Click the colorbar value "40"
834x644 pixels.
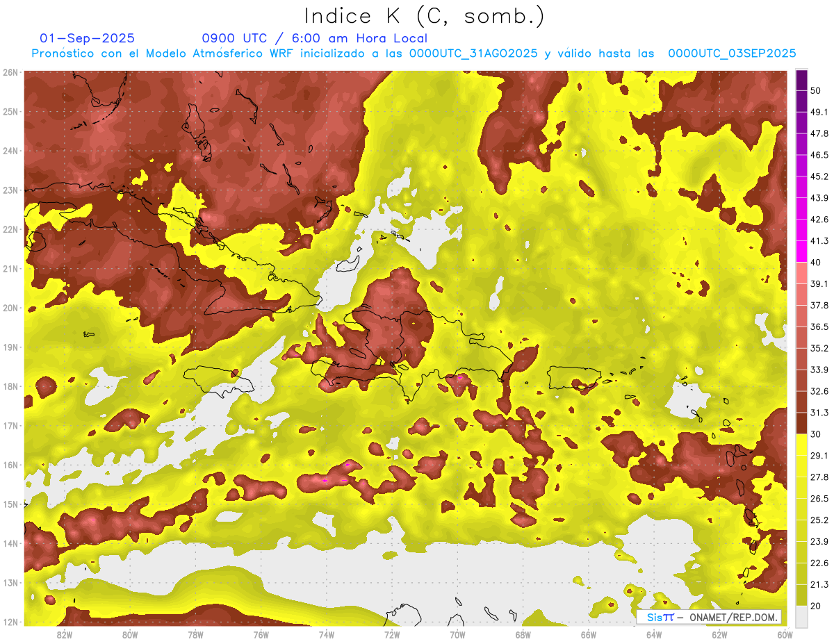tap(815, 262)
